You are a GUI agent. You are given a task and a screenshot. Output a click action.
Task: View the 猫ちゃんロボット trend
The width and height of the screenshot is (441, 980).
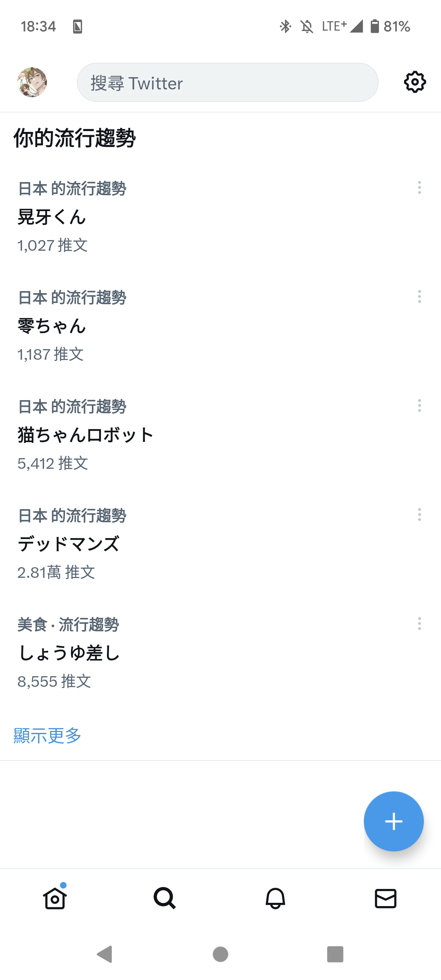pyautogui.click(x=220, y=435)
